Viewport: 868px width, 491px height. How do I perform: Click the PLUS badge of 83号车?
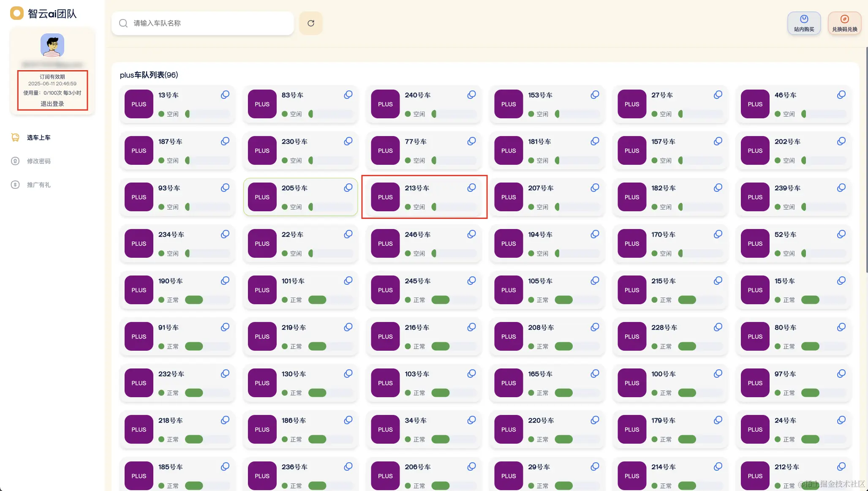click(x=262, y=104)
